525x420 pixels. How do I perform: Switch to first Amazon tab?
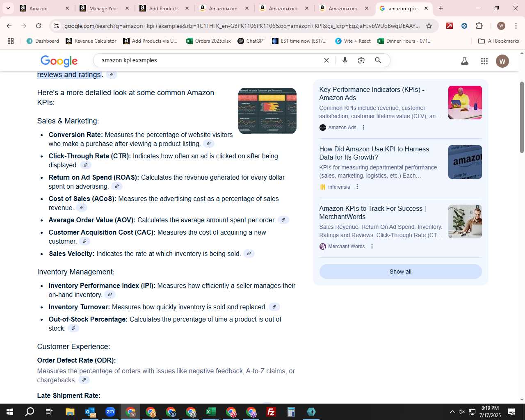coord(44,8)
